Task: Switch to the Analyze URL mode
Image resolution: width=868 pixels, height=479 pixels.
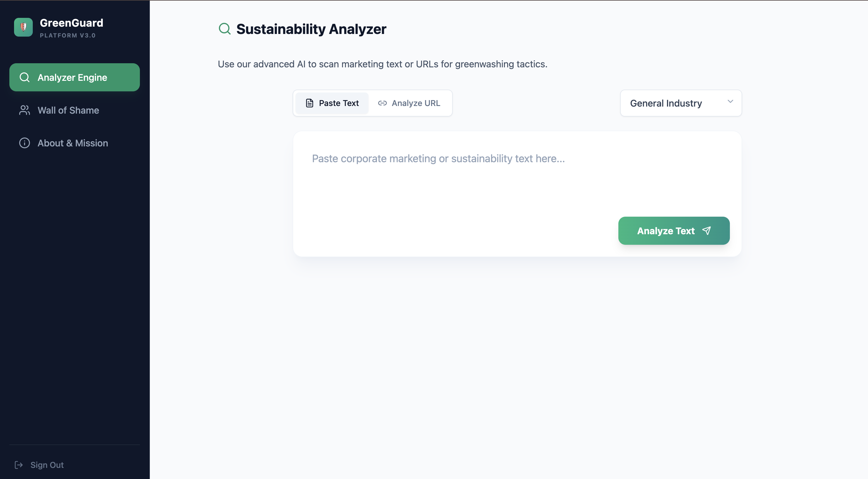Action: pyautogui.click(x=409, y=103)
